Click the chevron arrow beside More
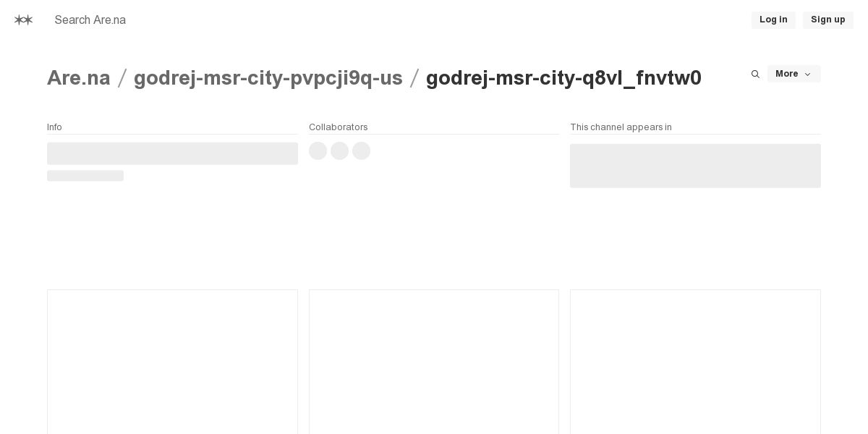868x434 pixels. click(x=808, y=75)
